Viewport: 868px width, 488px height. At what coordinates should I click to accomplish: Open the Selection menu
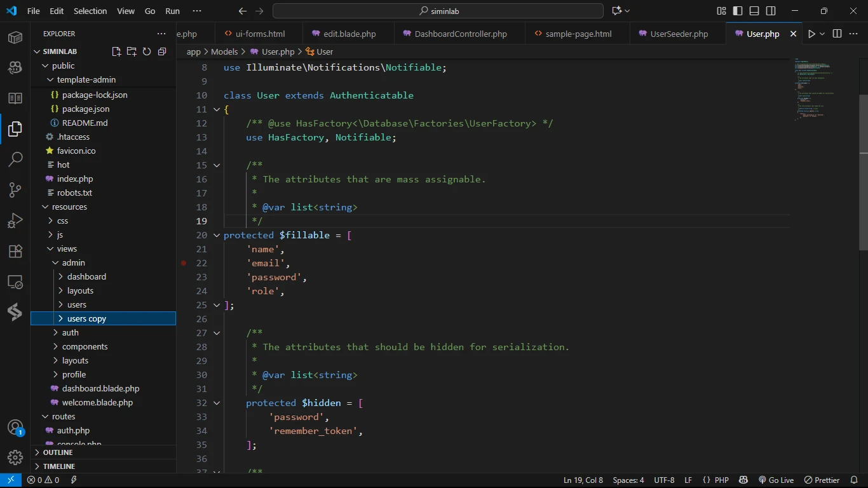point(90,11)
